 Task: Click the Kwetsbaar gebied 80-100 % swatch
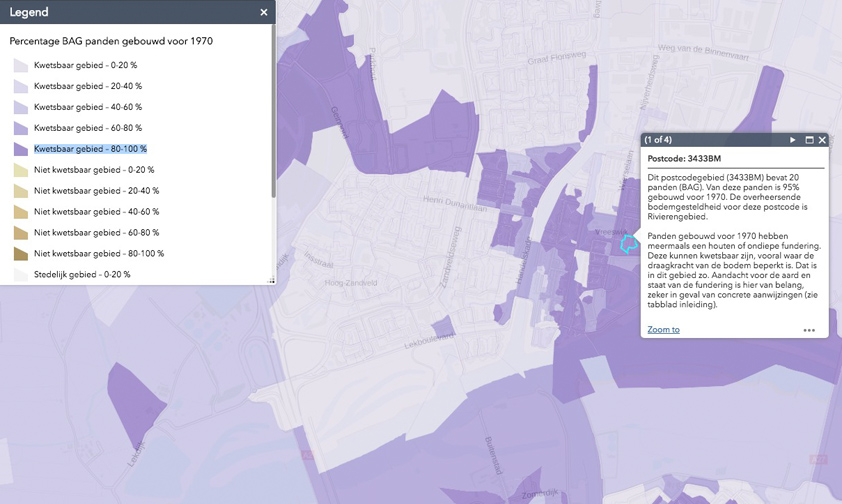point(20,149)
